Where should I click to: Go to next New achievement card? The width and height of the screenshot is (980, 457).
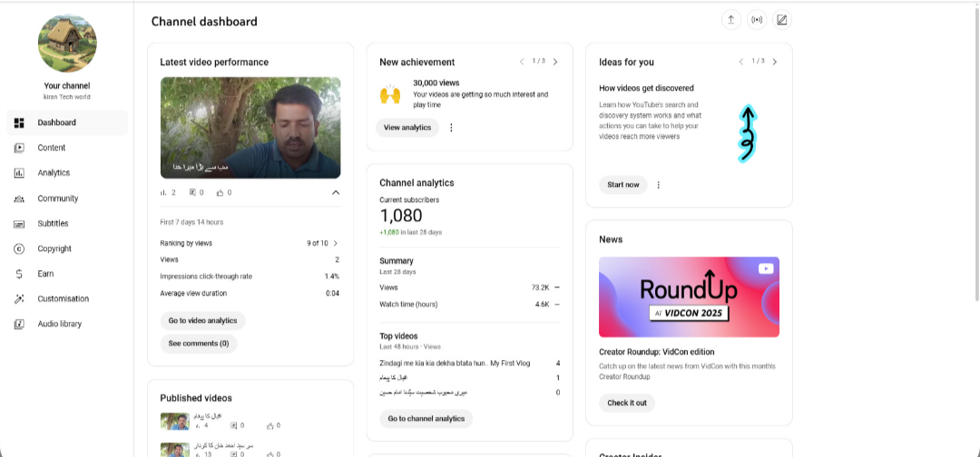click(x=555, y=62)
